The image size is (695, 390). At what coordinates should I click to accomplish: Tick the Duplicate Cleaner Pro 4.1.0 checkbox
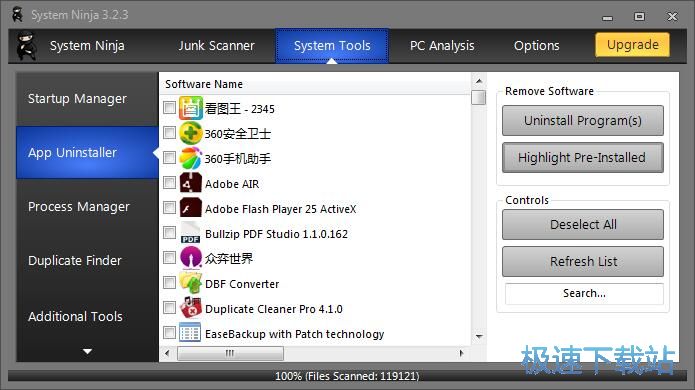click(169, 308)
